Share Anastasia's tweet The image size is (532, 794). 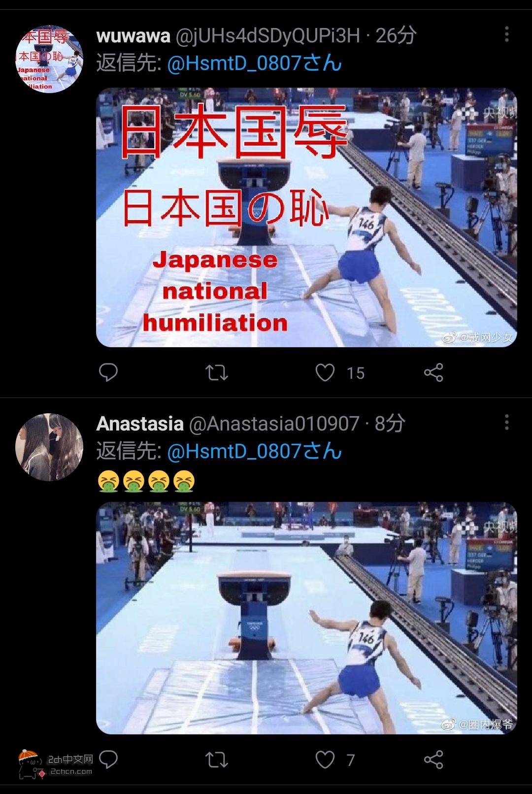433,760
